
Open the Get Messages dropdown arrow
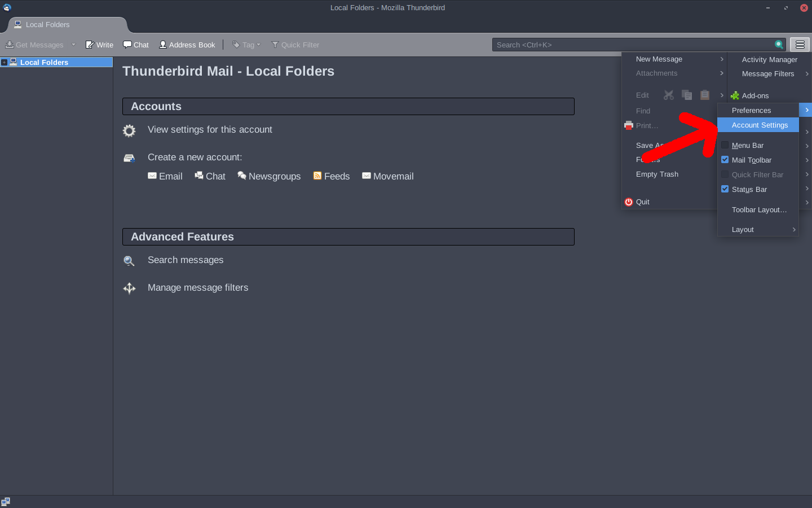pyautogui.click(x=73, y=45)
